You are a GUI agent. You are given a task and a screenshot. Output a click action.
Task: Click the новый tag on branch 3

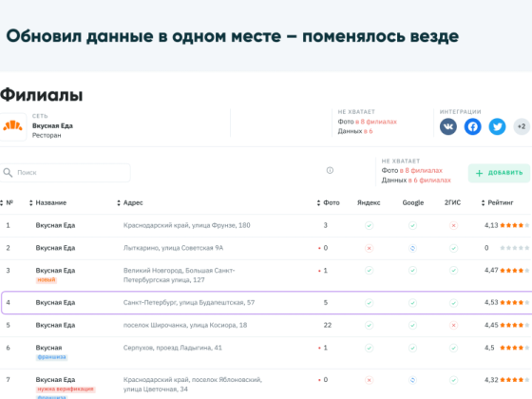point(47,280)
